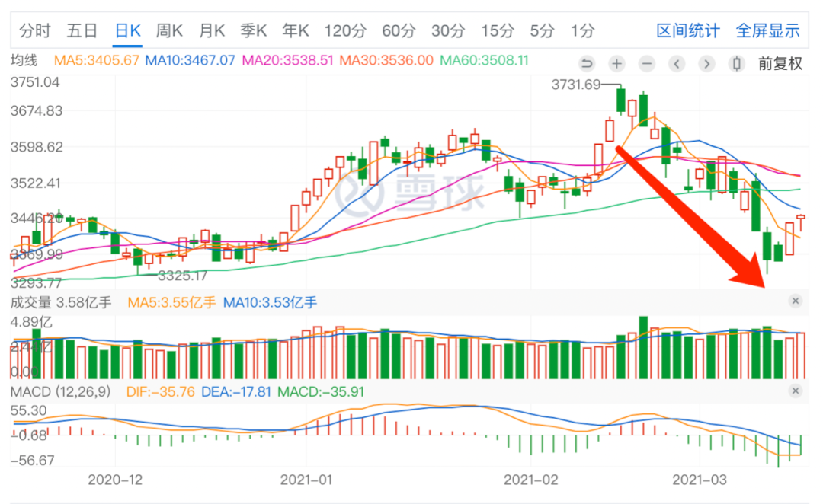
Task: Select the 周K weekly chart tab
Action: click(x=169, y=31)
